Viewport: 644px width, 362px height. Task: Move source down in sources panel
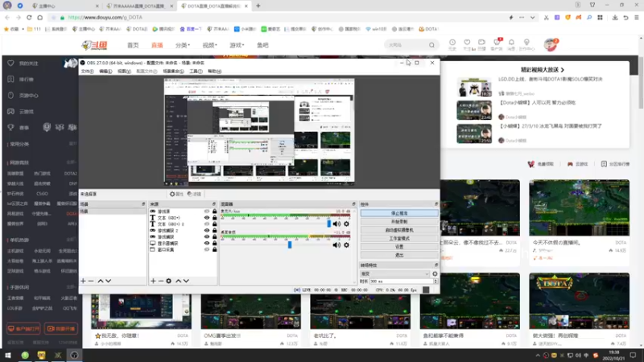tap(187, 281)
